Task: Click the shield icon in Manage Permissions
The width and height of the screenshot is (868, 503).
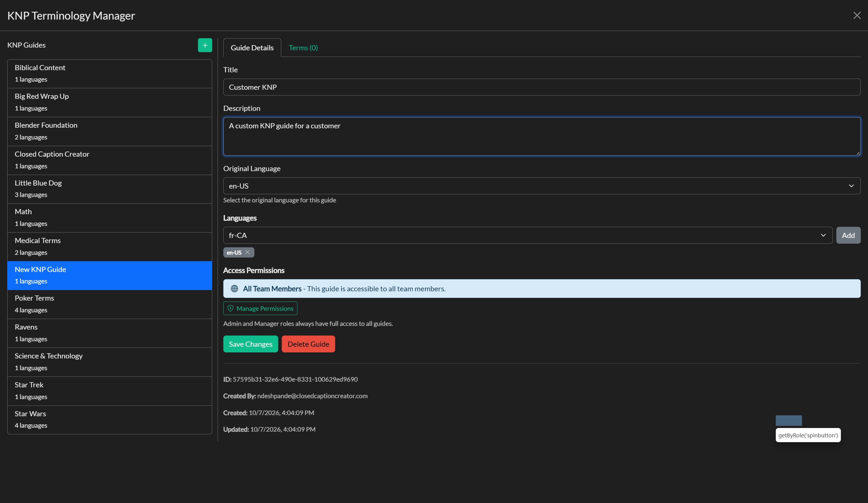Action: pyautogui.click(x=231, y=308)
